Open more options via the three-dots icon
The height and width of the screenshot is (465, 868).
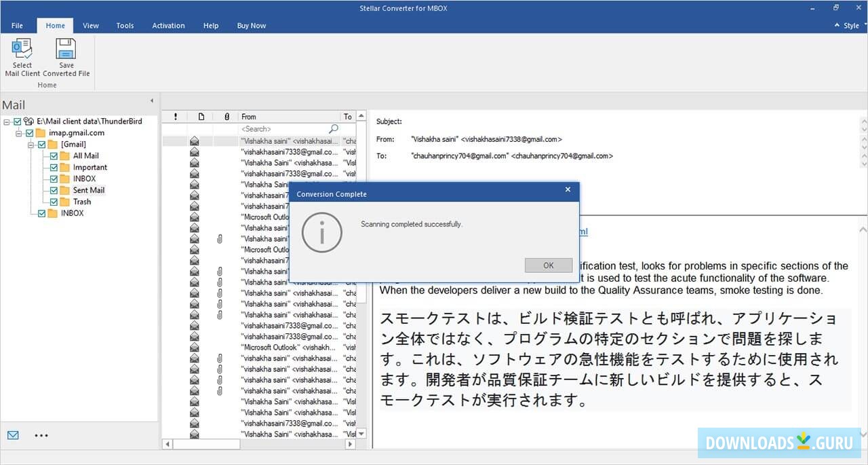41,435
